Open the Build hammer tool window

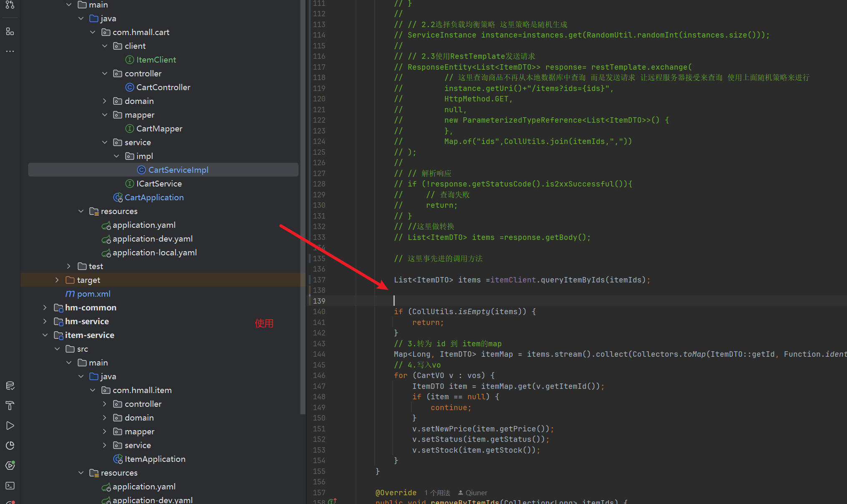[10, 406]
